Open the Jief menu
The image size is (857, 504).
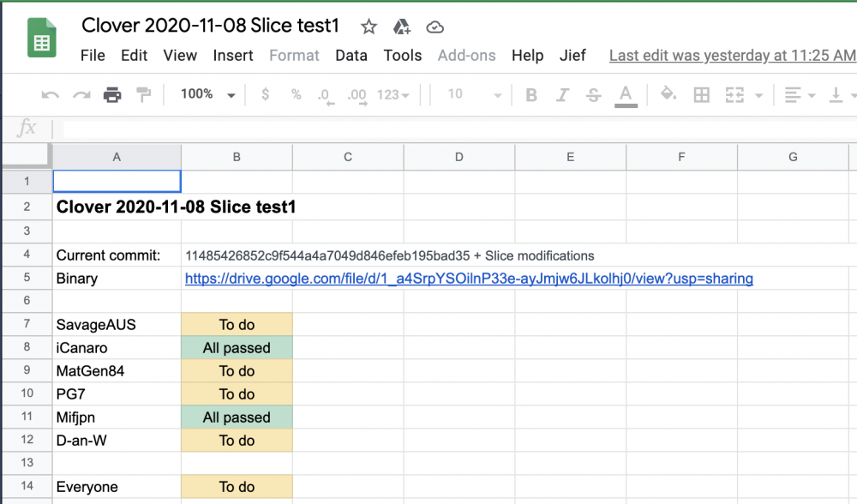572,55
